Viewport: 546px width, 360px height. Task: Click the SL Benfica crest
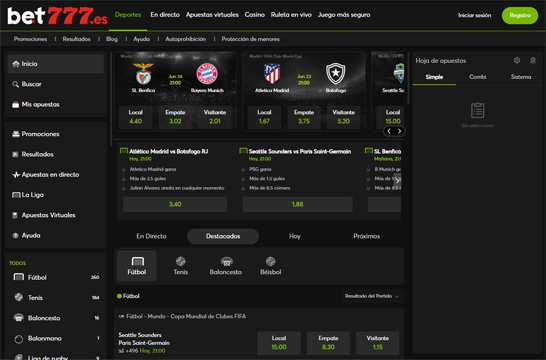click(x=143, y=73)
